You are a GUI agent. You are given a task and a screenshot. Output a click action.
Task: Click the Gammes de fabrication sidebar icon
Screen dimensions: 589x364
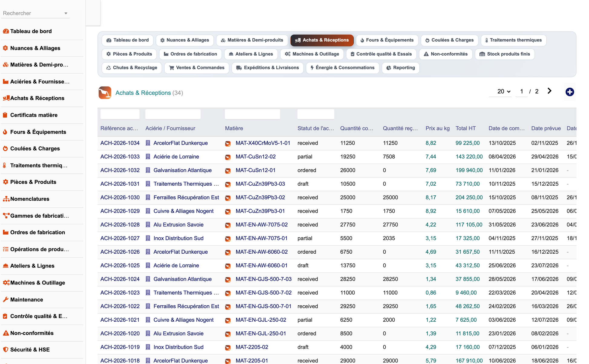[x=6, y=216]
